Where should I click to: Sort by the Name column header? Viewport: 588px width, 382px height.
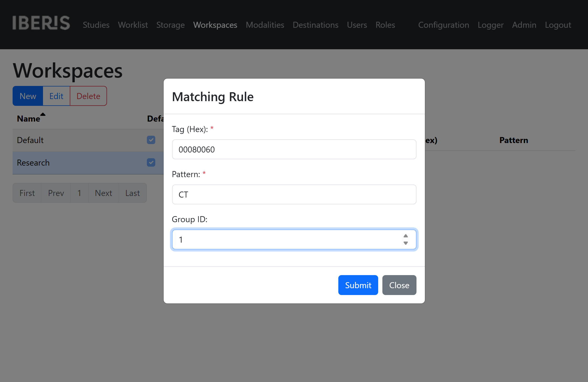(29, 118)
